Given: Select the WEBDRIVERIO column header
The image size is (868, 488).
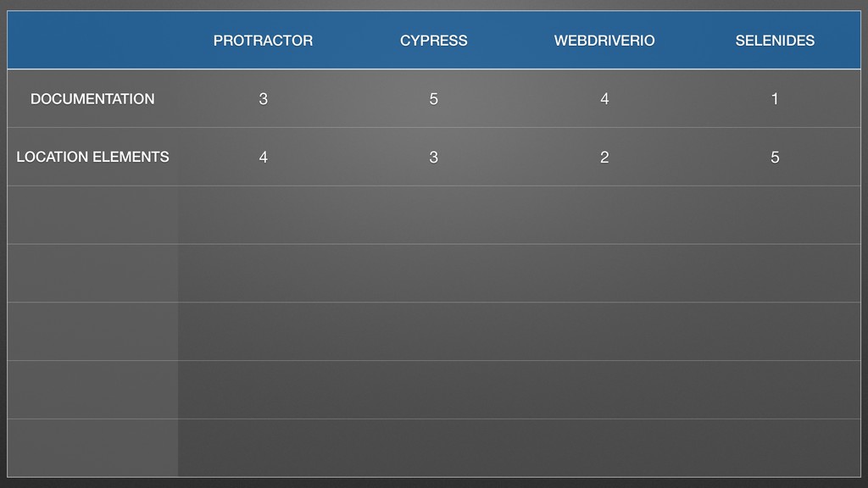Looking at the screenshot, I should pyautogui.click(x=604, y=41).
